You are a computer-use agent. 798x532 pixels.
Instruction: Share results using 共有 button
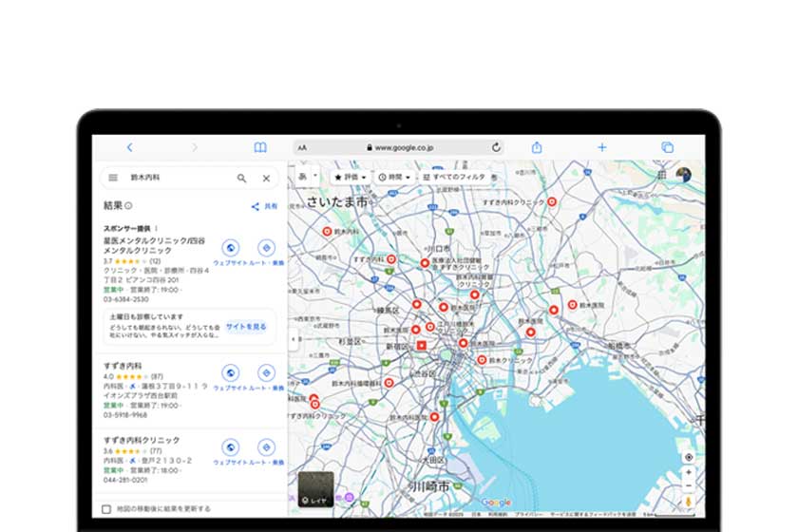click(265, 206)
